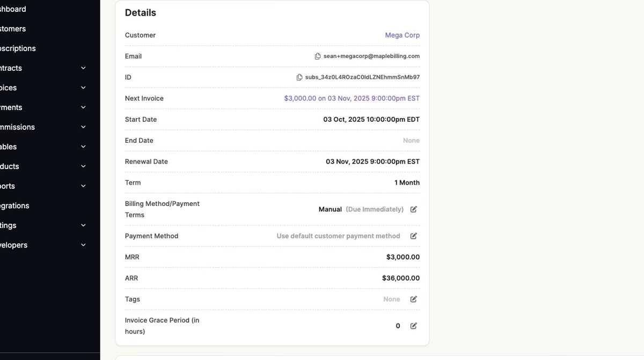Expand the Settings sidebar chevron

(x=83, y=225)
